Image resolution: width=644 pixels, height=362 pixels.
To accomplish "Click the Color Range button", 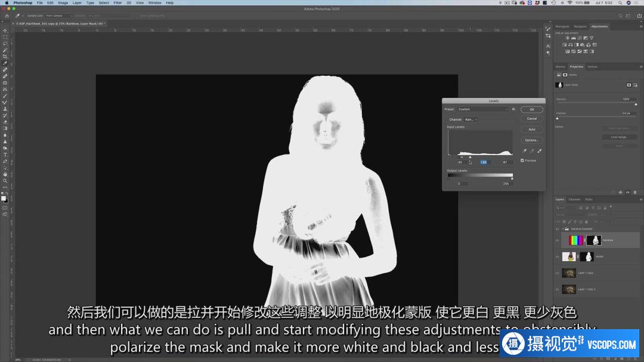I will pos(619,137).
